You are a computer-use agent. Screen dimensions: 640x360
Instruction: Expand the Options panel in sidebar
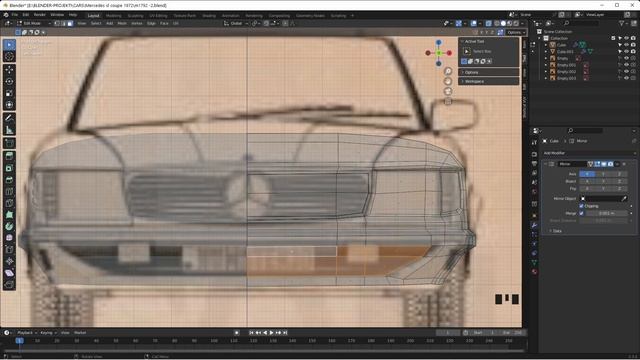(489, 72)
